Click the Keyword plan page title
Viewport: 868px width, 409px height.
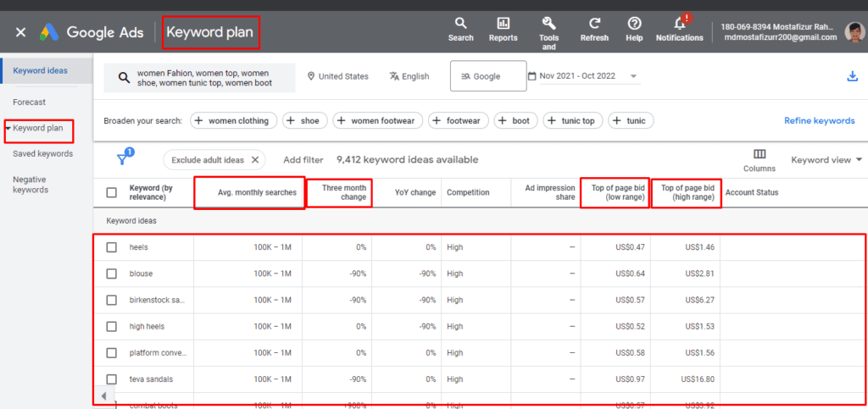click(210, 32)
